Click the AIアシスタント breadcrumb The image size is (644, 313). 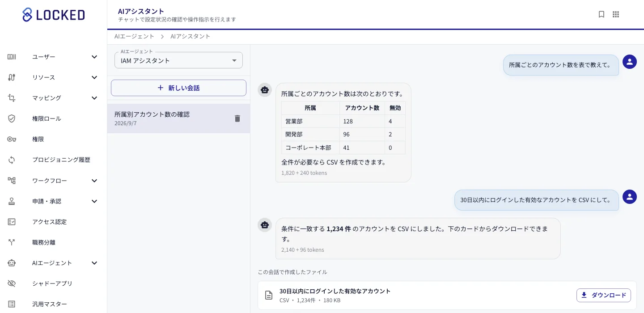click(x=190, y=36)
